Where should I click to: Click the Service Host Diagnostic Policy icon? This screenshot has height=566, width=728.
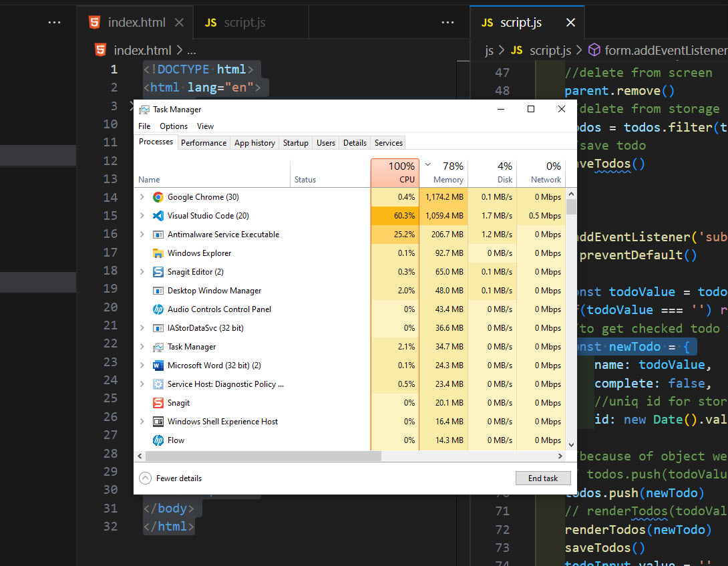[x=158, y=384]
